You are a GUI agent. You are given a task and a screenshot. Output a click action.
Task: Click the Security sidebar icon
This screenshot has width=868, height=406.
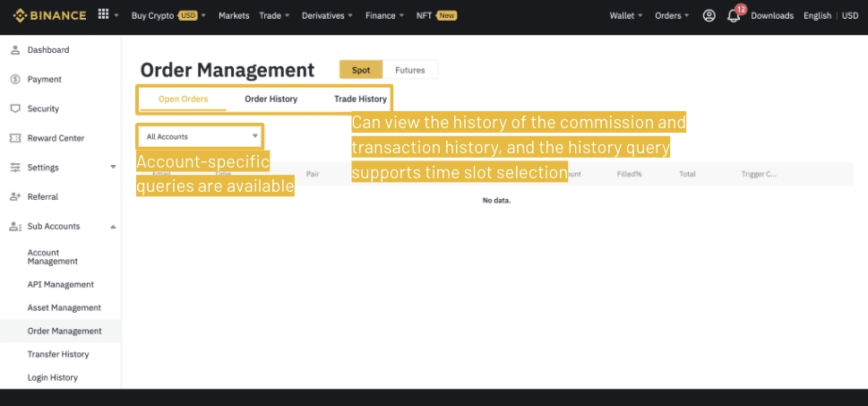tap(15, 108)
